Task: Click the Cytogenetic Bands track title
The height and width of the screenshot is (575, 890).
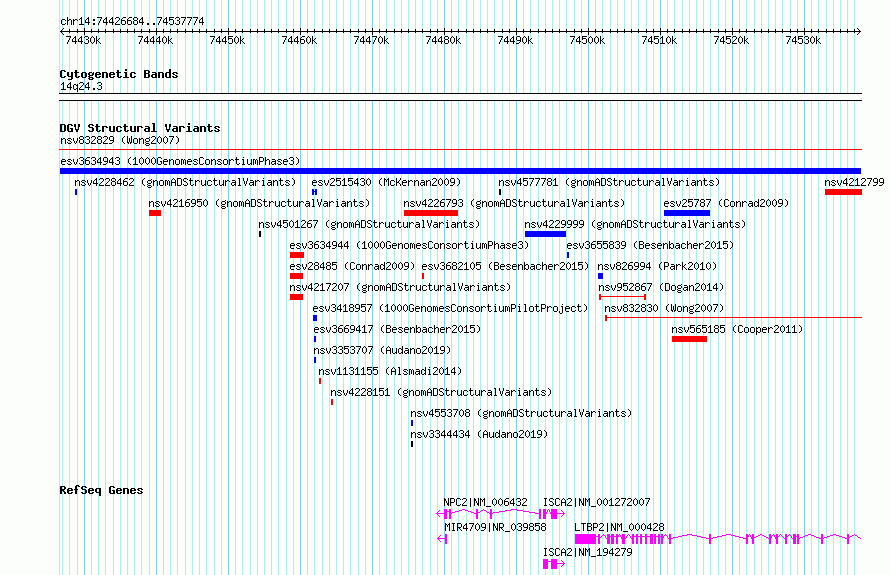Action: (119, 74)
